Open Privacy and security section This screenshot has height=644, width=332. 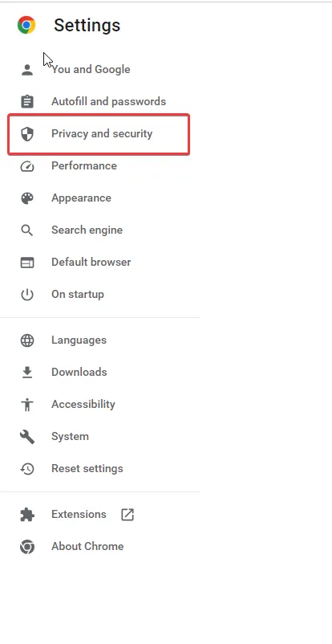(99, 134)
